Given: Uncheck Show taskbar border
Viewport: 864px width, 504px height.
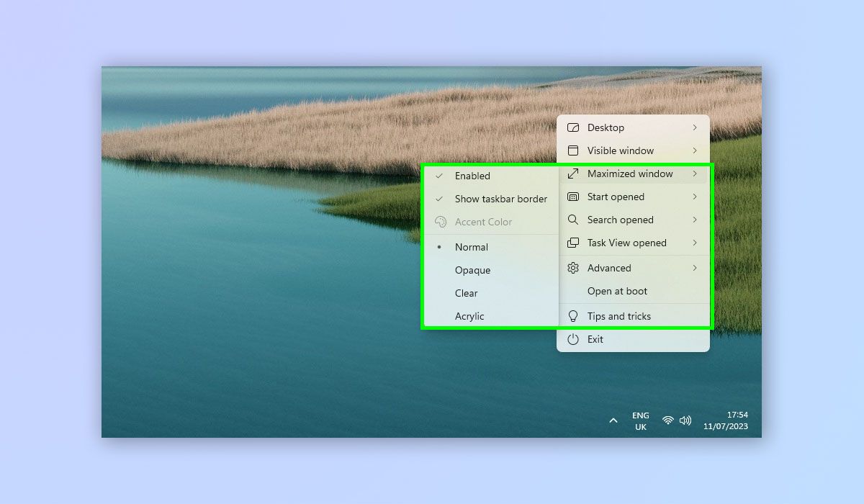Looking at the screenshot, I should [500, 199].
